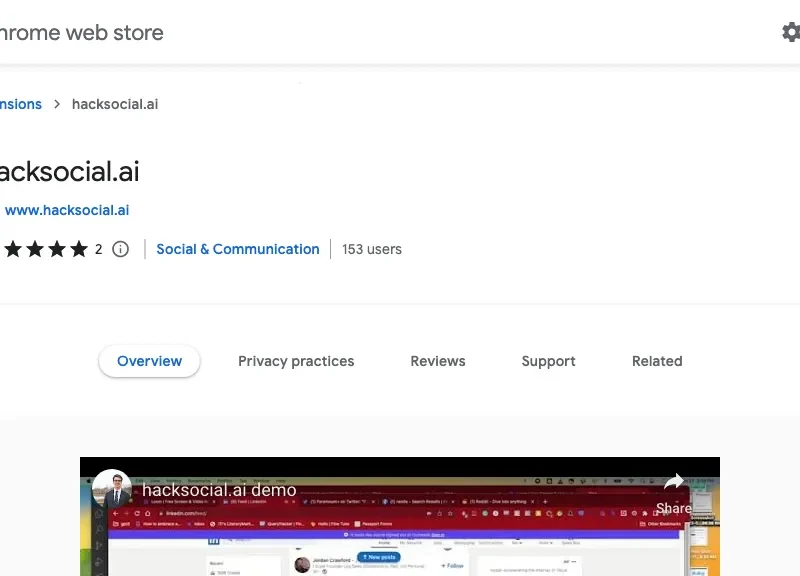Viewport: 800px width, 576px height.
Task: Open the Support tab
Action: pyautogui.click(x=548, y=361)
